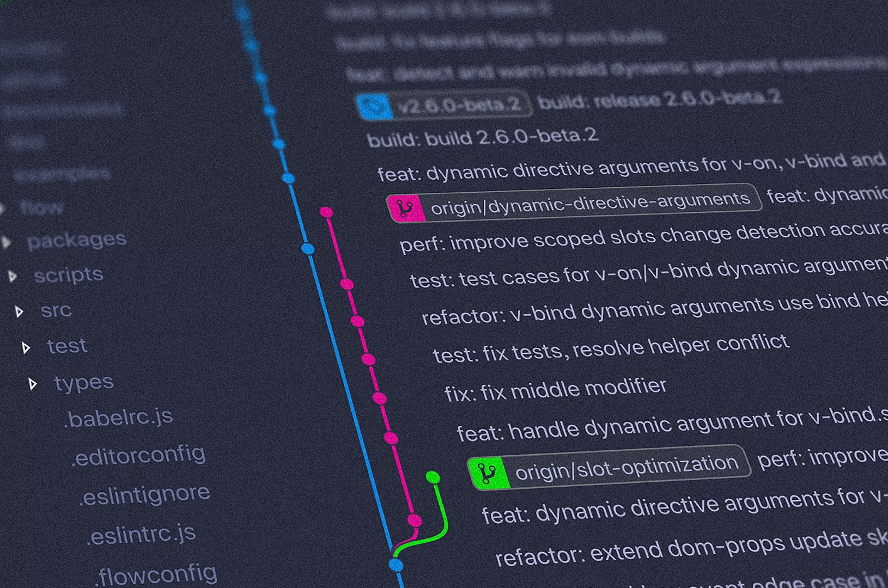Click green graph node of slot-optimization branch
Image resolution: width=888 pixels, height=588 pixels.
(x=433, y=477)
